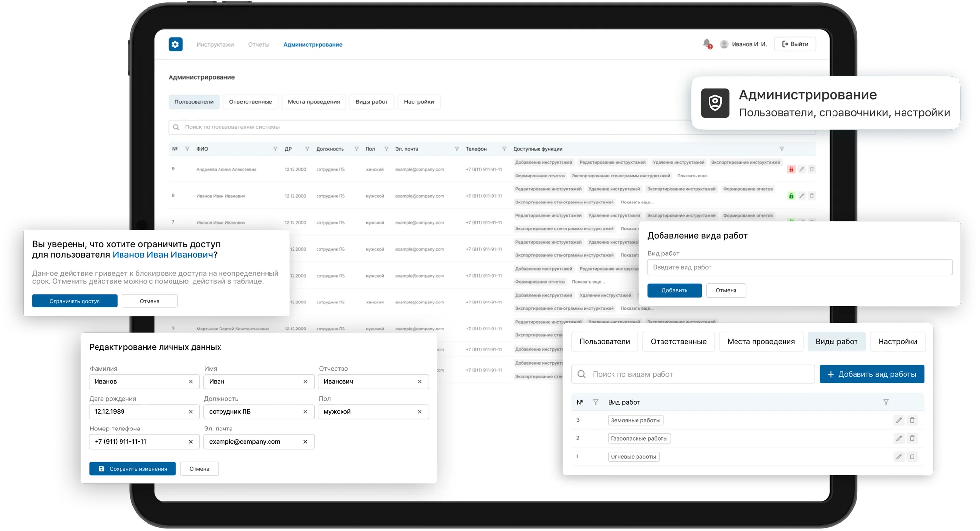Filter users by Эл. почта column
Image resolution: width=980 pixels, height=531 pixels.
coord(457,149)
